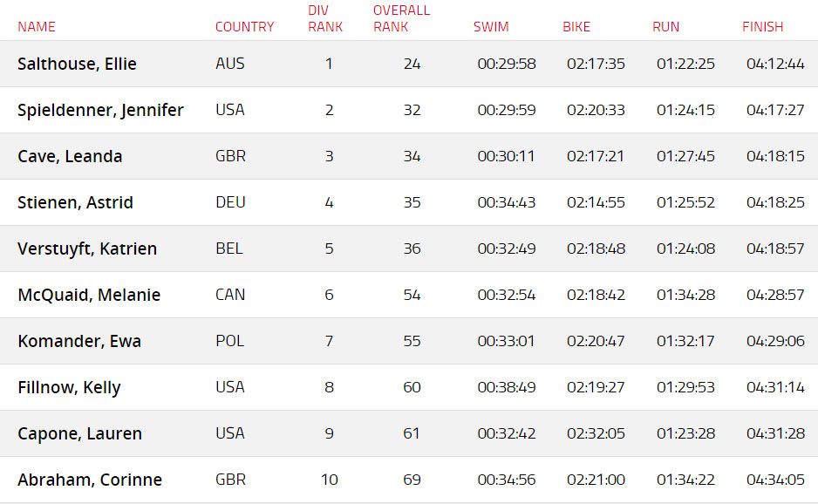View Stienen, Astrid's athlete details

tap(75, 202)
